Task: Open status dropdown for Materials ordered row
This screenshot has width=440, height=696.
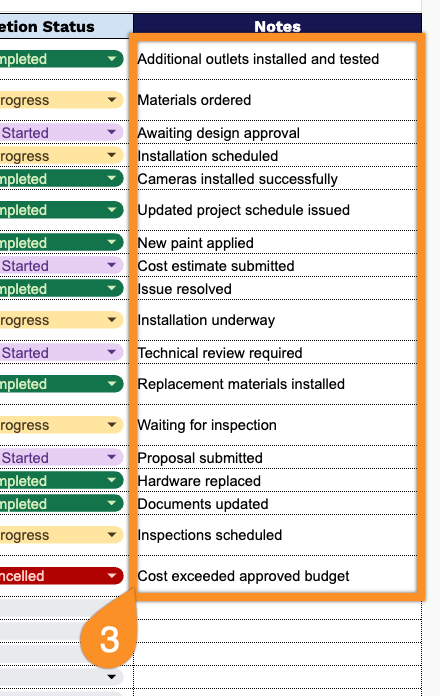Action: pyautogui.click(x=111, y=100)
